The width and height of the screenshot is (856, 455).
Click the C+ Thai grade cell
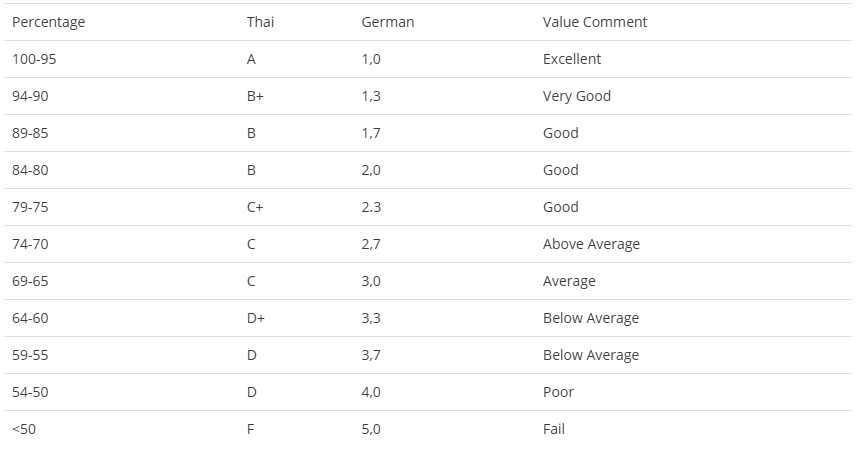click(x=255, y=207)
